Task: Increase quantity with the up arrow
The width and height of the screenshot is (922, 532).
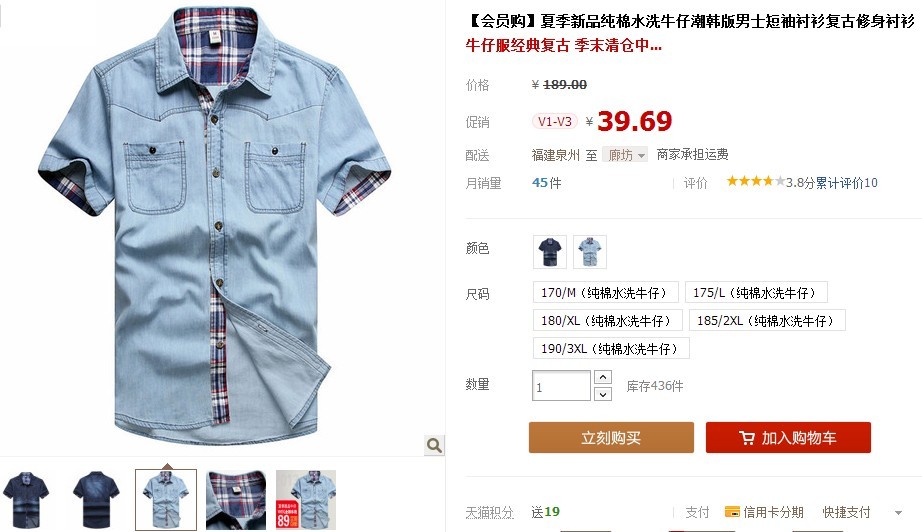Action: tap(603, 377)
